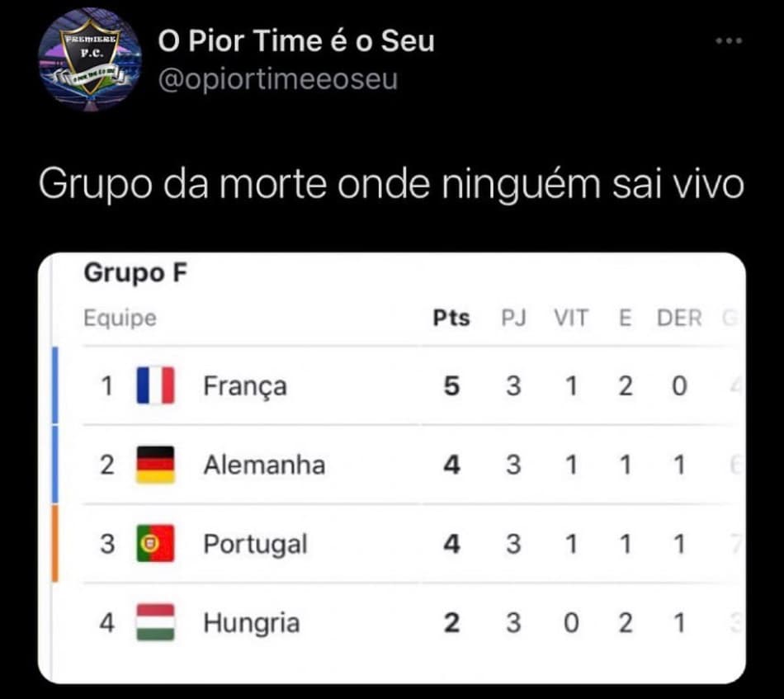Click the VIT column header
The width and height of the screenshot is (784, 699).
[571, 318]
